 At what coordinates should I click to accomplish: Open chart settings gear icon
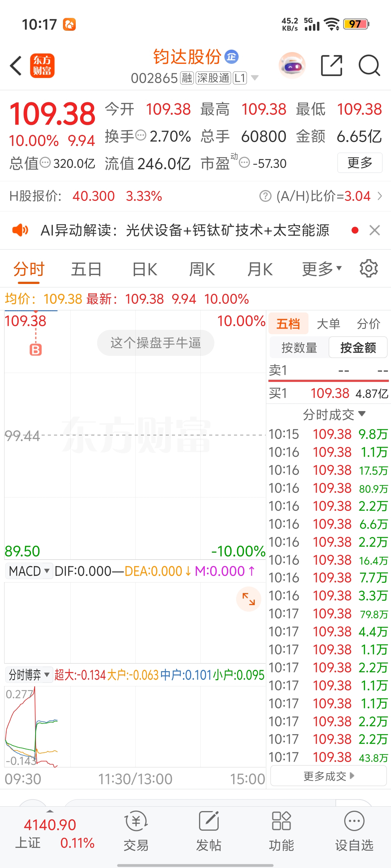click(369, 268)
